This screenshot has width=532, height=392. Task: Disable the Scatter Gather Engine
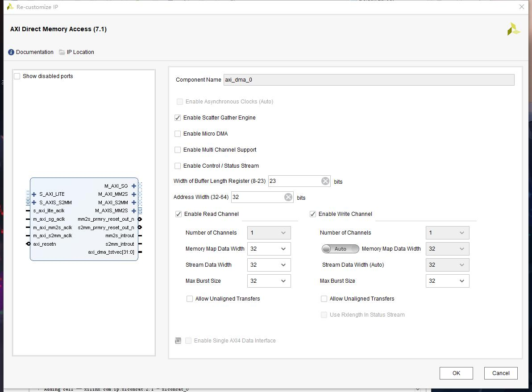pos(178,117)
